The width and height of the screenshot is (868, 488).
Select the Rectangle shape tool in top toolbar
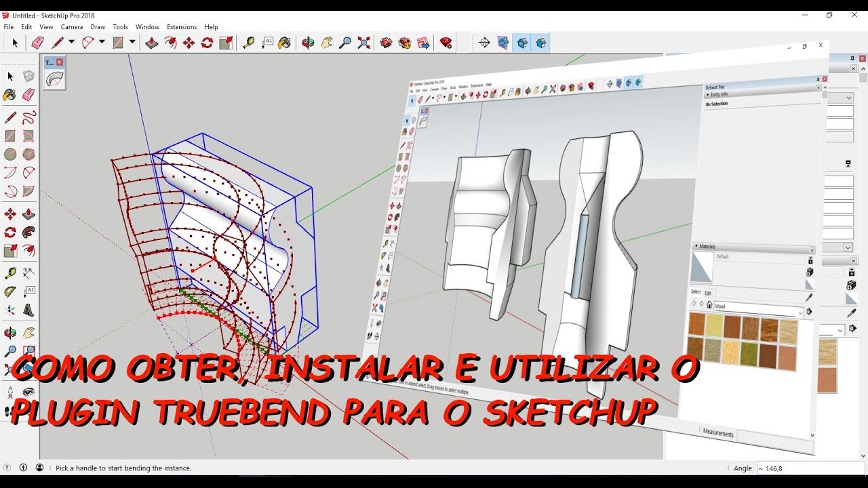tap(118, 43)
